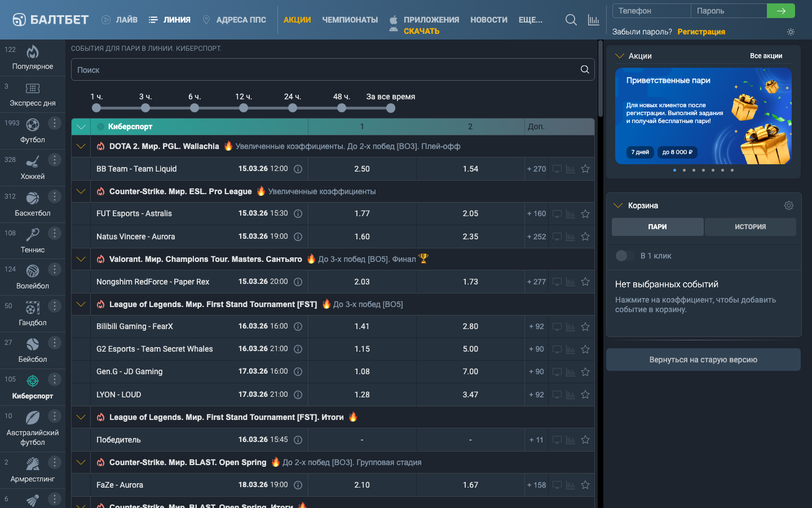Select the 24-hour time filter point
Viewport: 812px width, 508px height.
tap(293, 108)
